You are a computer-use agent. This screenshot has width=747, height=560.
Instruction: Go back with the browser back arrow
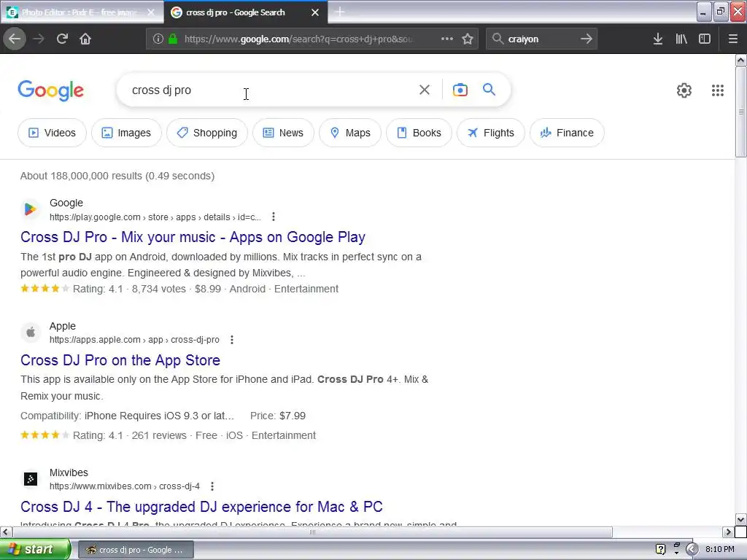[15, 39]
